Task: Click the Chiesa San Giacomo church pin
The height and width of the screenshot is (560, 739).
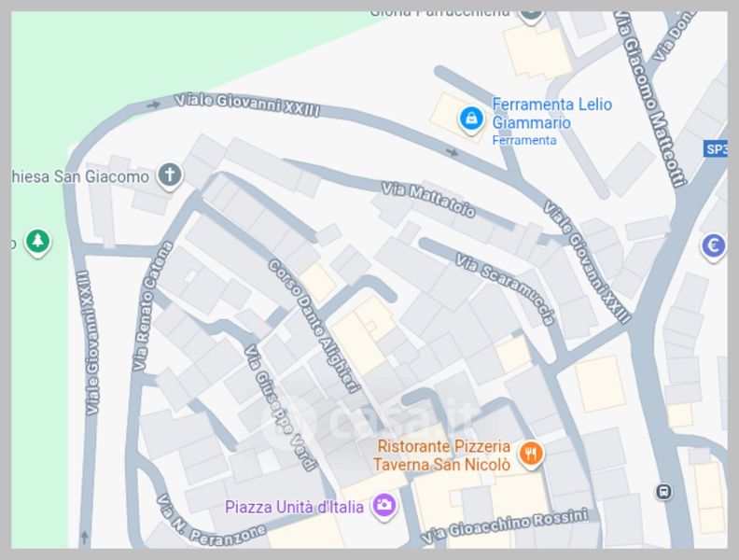Action: tap(170, 175)
